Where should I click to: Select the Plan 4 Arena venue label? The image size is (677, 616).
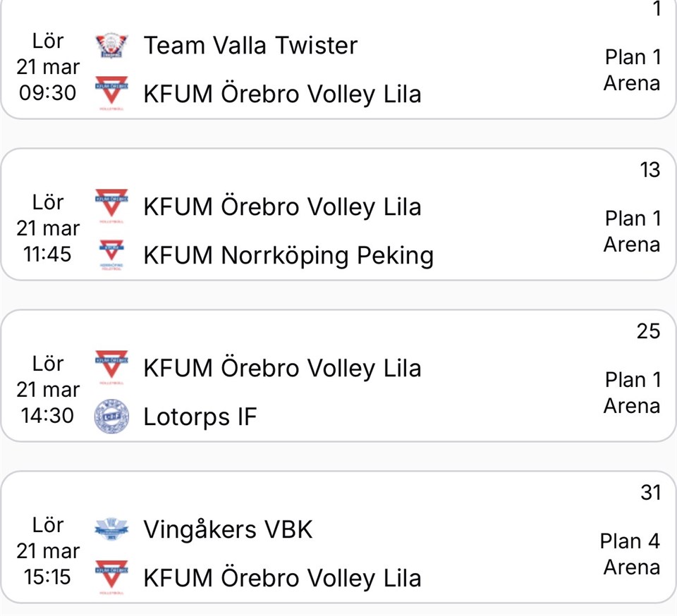[630, 554]
